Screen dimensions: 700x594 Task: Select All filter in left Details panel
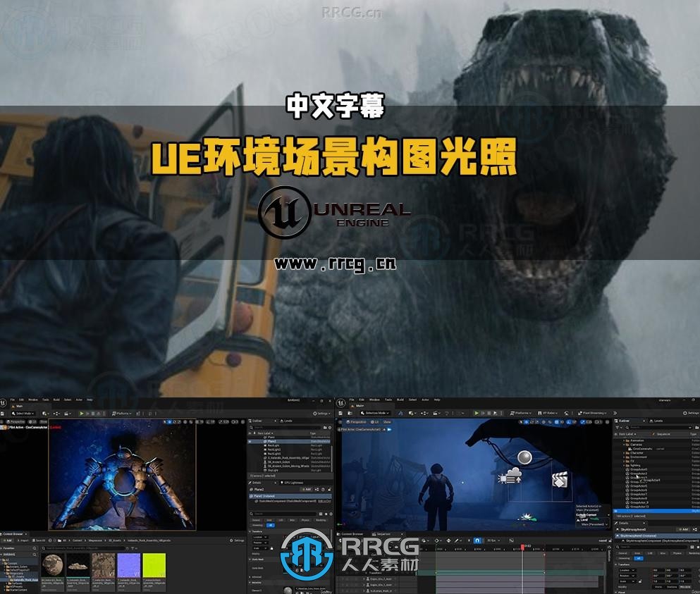point(271,525)
